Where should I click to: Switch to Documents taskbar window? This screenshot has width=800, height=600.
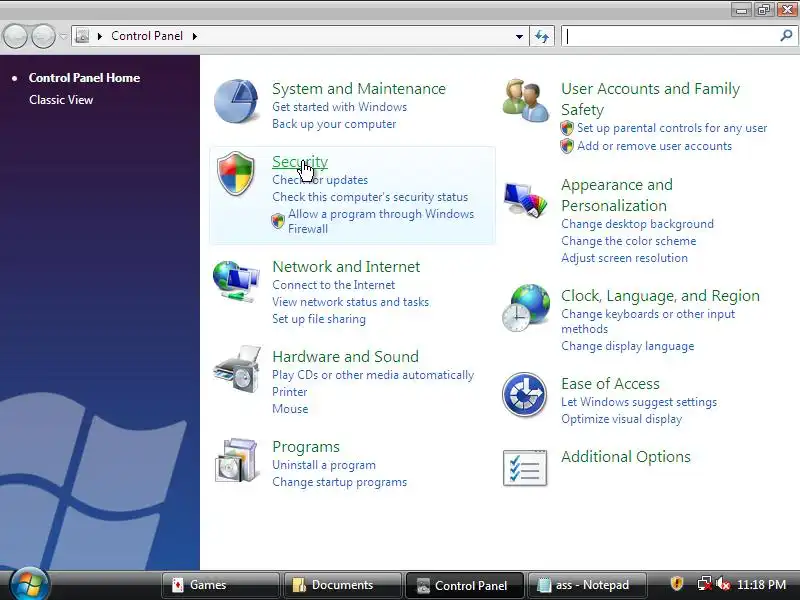pyautogui.click(x=342, y=585)
